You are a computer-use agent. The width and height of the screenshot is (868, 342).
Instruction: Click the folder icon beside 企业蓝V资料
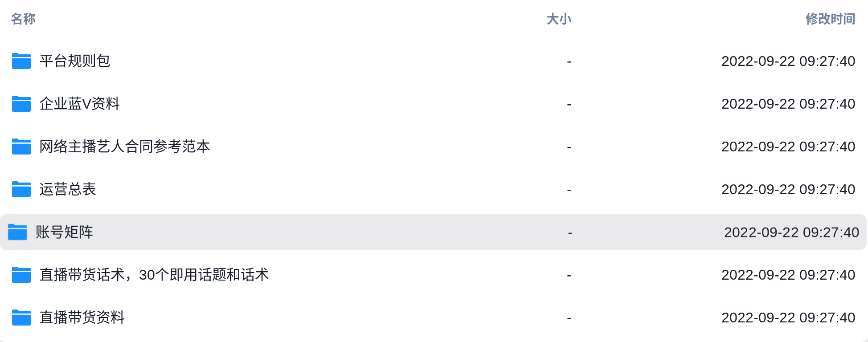point(21,104)
